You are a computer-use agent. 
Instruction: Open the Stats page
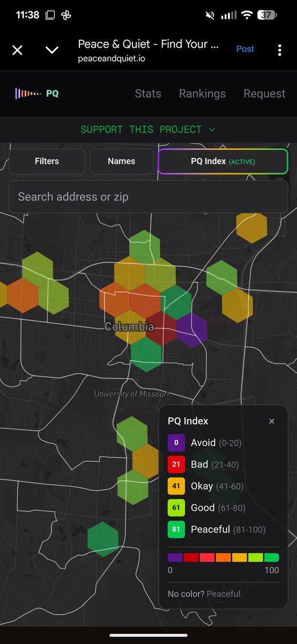point(148,93)
